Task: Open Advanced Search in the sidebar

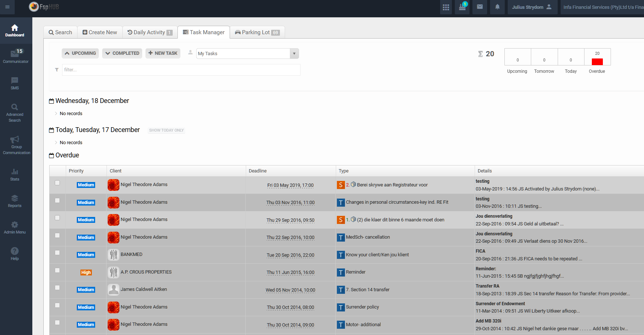Action: click(x=15, y=113)
